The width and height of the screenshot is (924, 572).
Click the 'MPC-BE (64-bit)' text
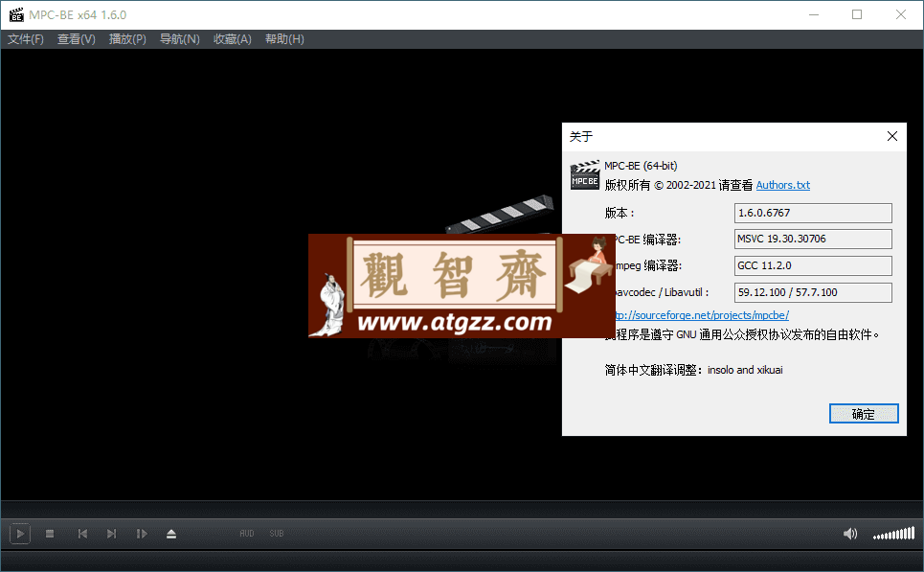coord(641,166)
